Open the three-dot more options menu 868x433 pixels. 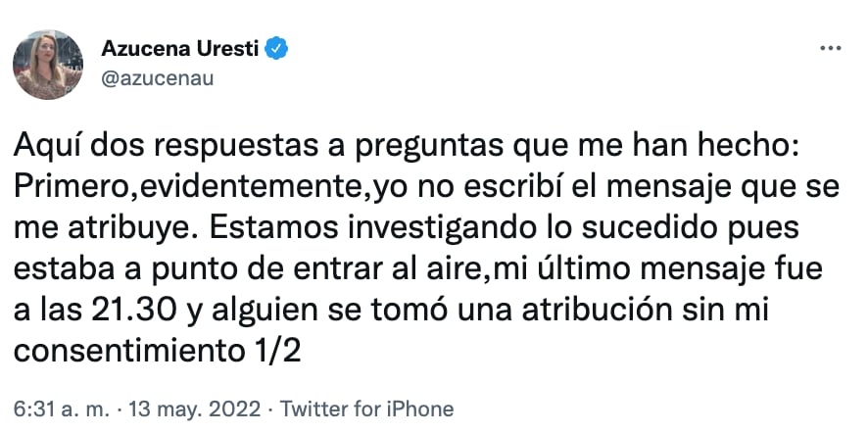(x=830, y=48)
